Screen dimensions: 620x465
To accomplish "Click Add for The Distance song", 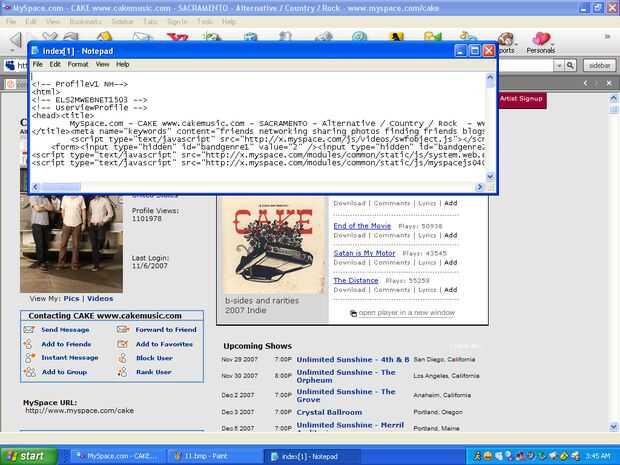I will tap(451, 290).
